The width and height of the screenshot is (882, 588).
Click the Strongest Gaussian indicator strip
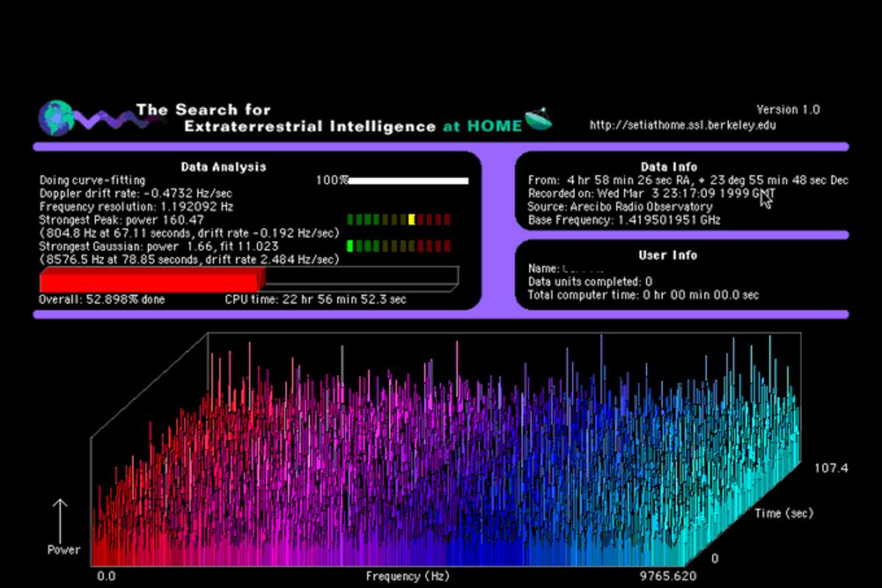(398, 245)
